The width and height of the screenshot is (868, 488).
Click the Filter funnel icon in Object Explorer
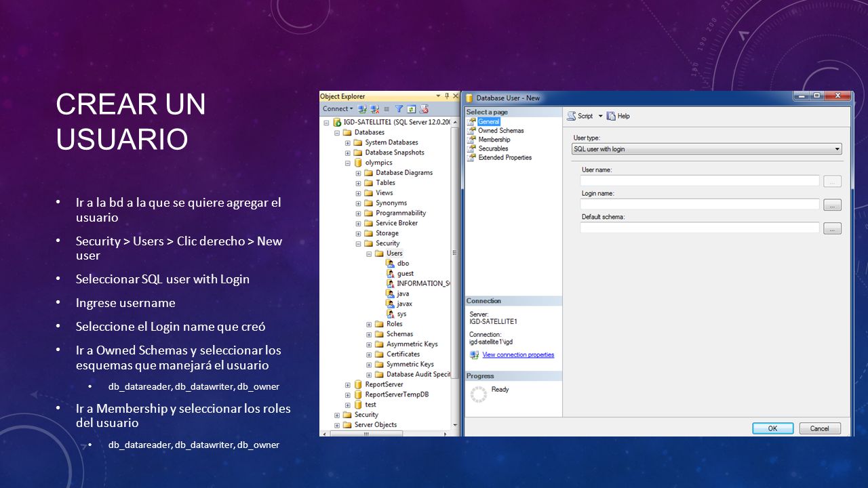(399, 108)
